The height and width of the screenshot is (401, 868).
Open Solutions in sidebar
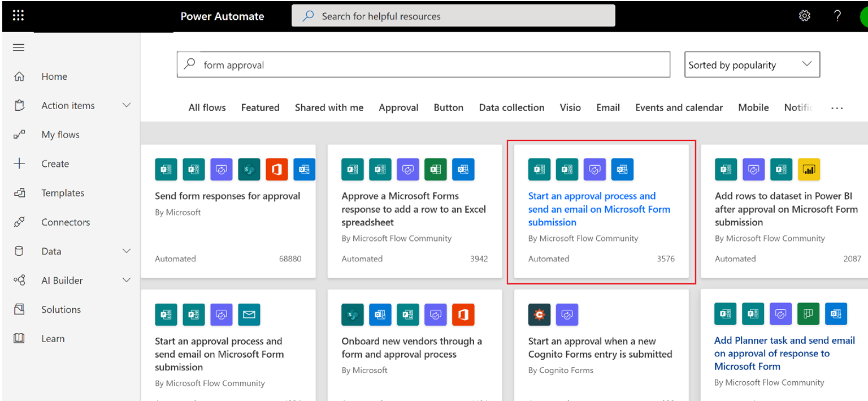pos(61,309)
